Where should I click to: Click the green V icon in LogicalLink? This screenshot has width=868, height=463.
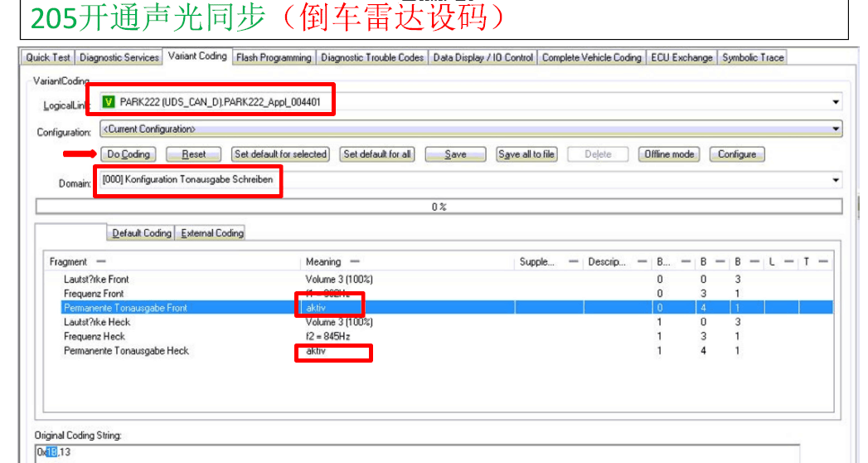pos(108,102)
